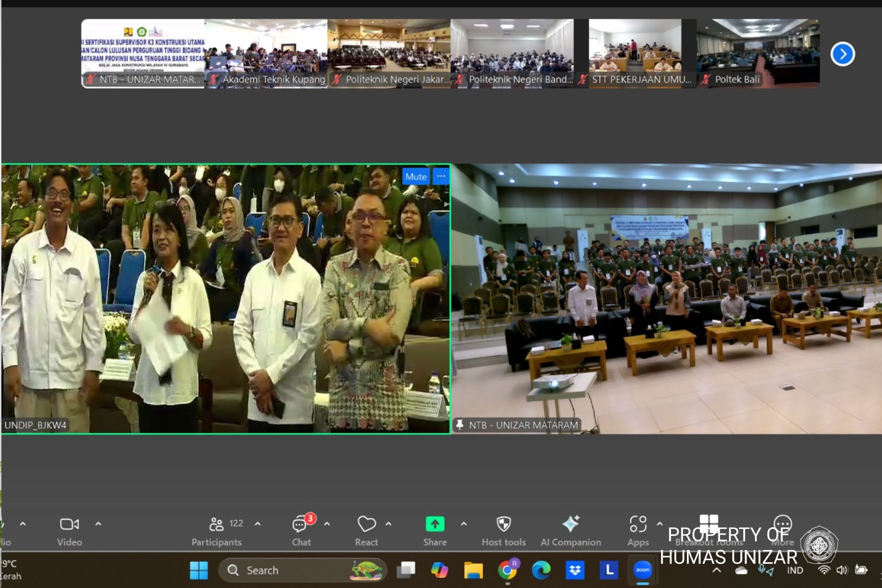Toggle the Video camera button
This screenshot has height=588, width=882.
coord(69,531)
